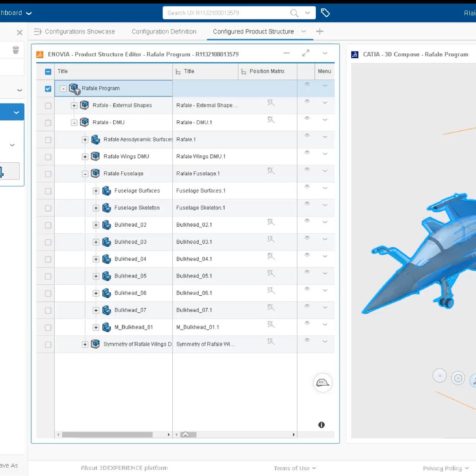Collapse the Rafale Program tree node
Viewport: 476px width, 476px height.
[x=63, y=89]
